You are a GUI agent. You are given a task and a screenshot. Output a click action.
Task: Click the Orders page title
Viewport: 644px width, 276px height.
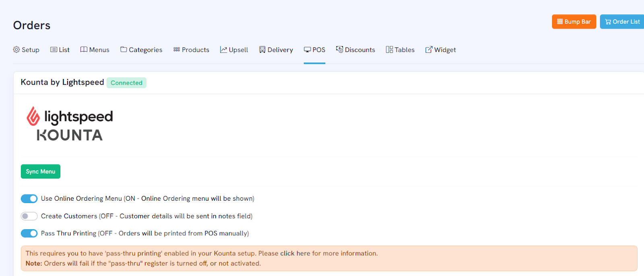[x=32, y=25]
